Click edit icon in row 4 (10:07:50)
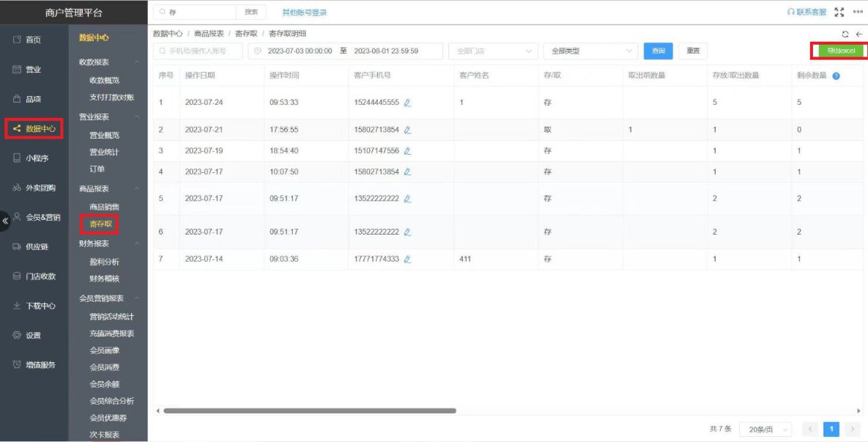 tap(407, 172)
